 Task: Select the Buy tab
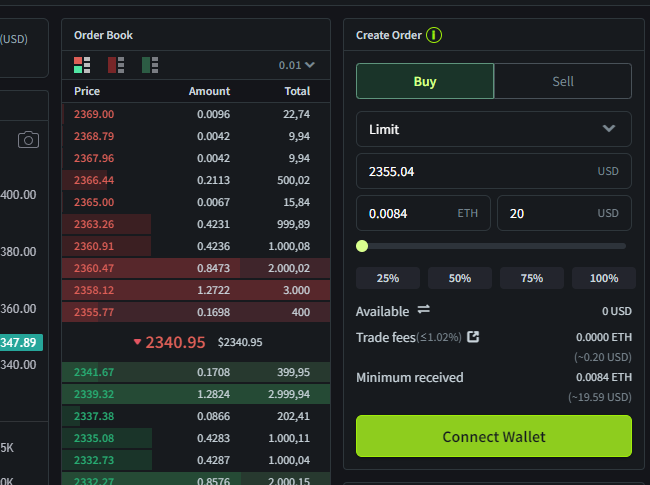click(425, 81)
